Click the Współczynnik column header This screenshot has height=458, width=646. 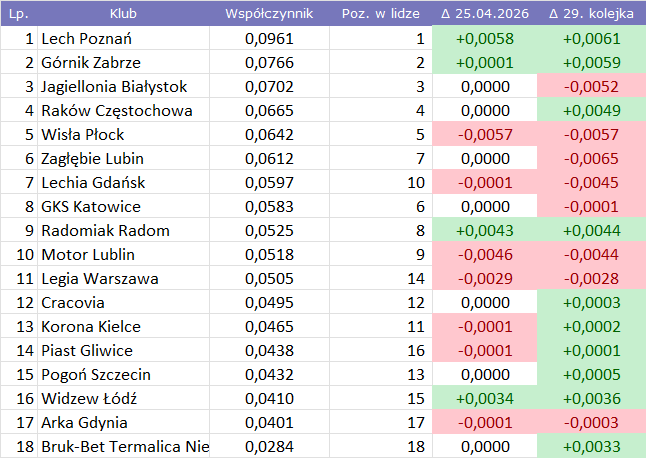point(269,14)
